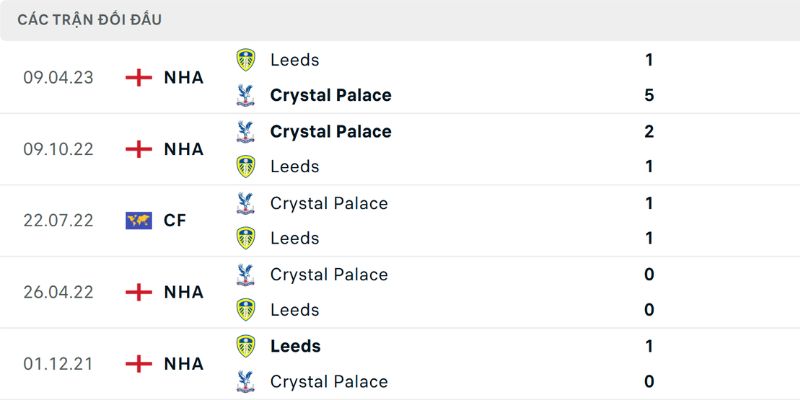Screen dimensions: 800x400
Task: Click Leeds crest in 09.04.23 match
Action: (x=245, y=60)
